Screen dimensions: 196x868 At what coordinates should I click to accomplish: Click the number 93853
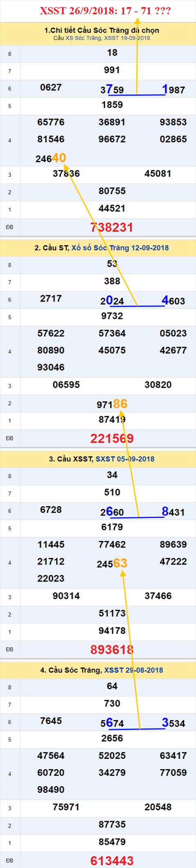(x=173, y=122)
